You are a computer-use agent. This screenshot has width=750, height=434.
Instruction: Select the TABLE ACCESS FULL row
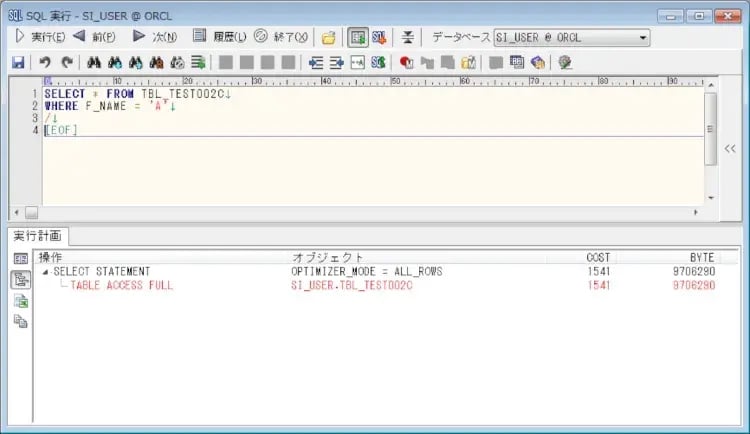pos(121,286)
